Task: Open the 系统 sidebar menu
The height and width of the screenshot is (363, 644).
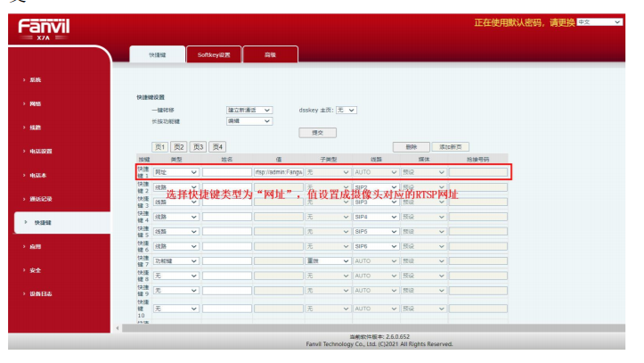Action: point(36,80)
